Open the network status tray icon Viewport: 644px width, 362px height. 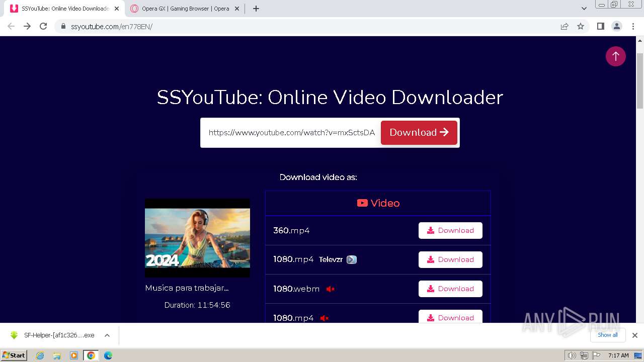point(584,355)
